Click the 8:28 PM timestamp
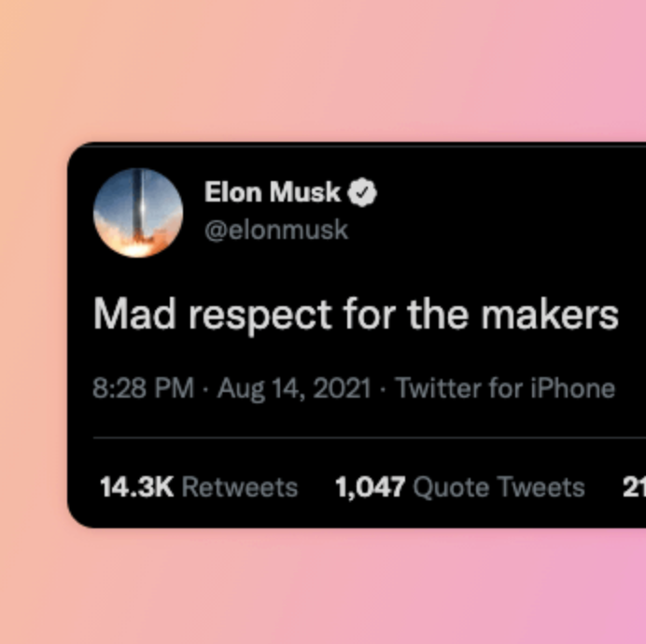646x644 pixels. coord(143,388)
